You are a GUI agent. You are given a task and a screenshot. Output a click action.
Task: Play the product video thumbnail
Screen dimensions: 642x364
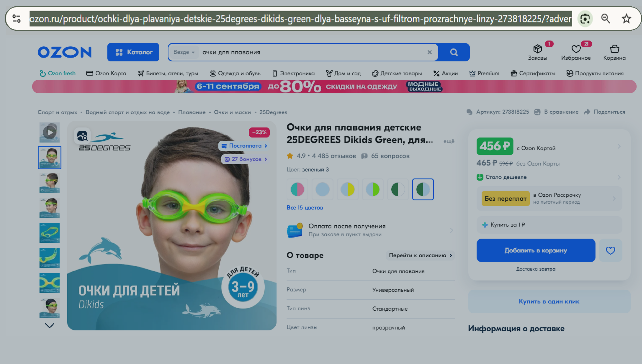(50, 132)
